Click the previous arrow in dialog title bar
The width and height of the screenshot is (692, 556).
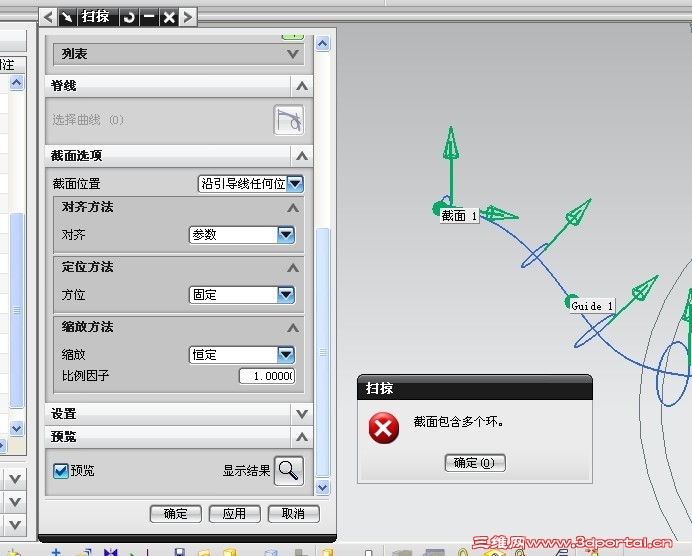(49, 17)
